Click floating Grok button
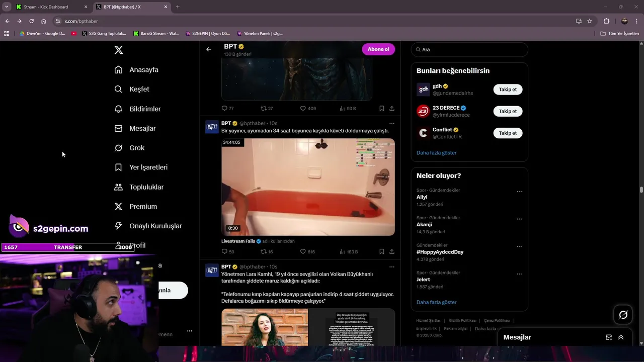Screen dimensions: 644x362 click(x=623, y=315)
